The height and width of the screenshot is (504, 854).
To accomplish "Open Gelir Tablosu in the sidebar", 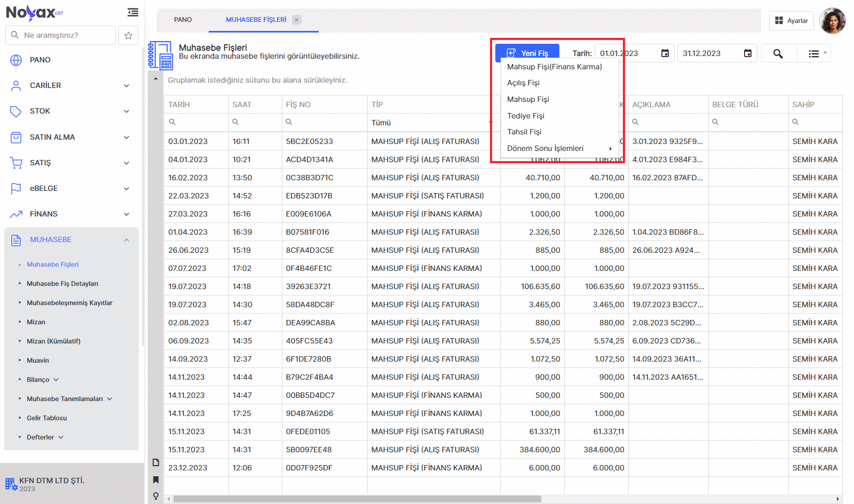I will point(47,418).
